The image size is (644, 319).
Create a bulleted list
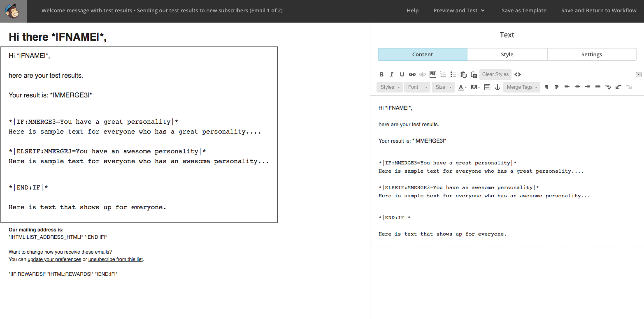click(453, 74)
